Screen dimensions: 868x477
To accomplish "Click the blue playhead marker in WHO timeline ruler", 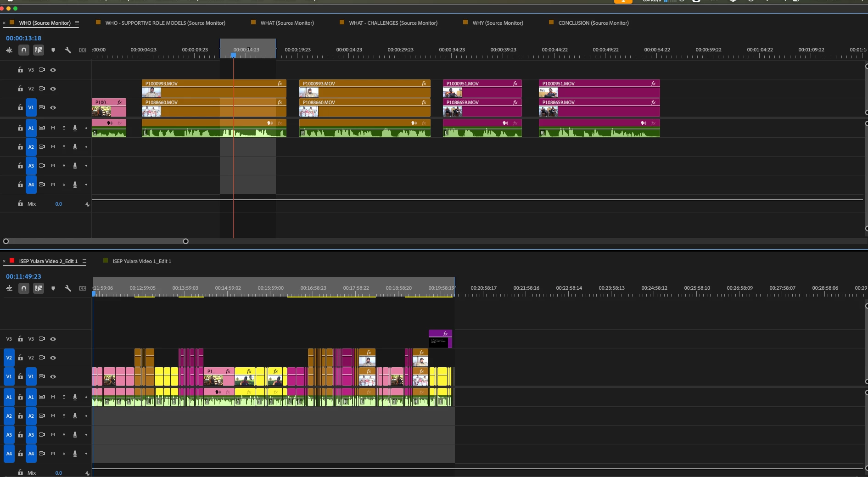I will click(x=233, y=55).
